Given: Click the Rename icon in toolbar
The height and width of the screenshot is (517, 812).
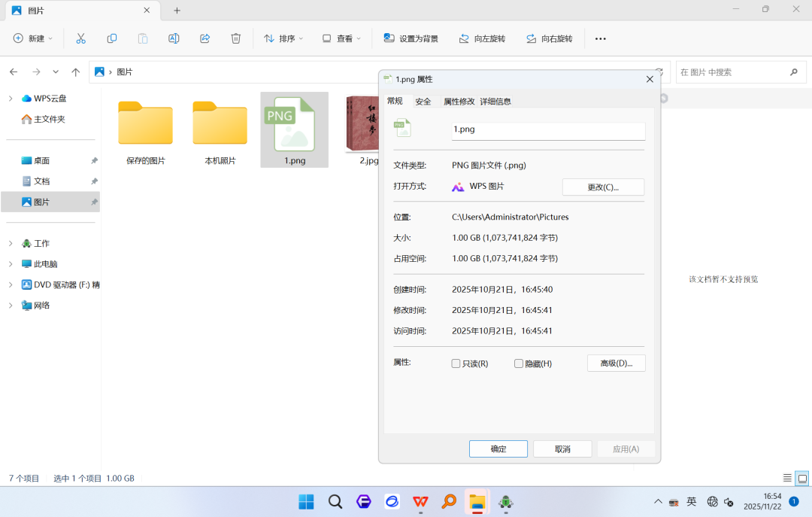Looking at the screenshot, I should (174, 38).
